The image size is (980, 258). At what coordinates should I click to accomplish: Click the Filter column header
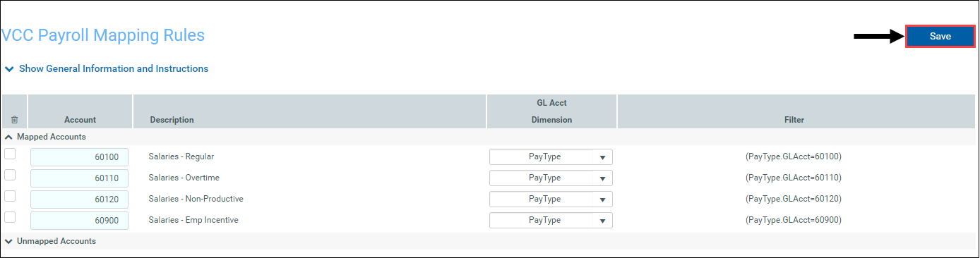tap(794, 120)
